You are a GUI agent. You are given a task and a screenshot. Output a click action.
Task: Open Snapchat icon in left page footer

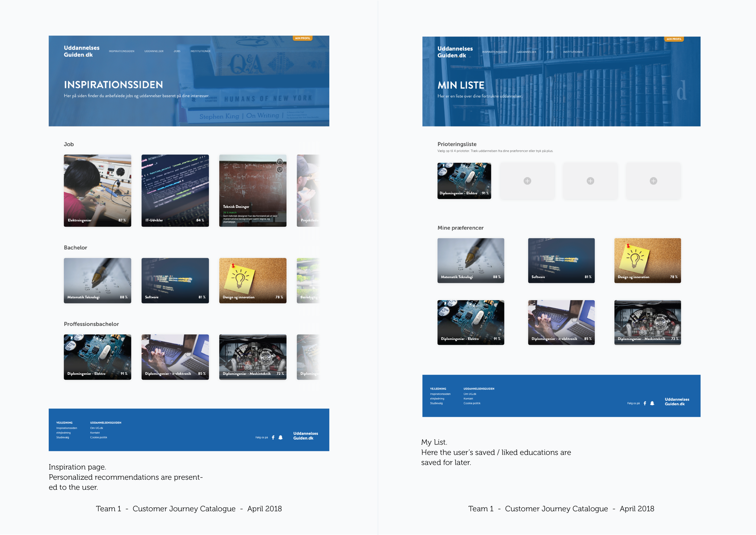pyautogui.click(x=280, y=437)
